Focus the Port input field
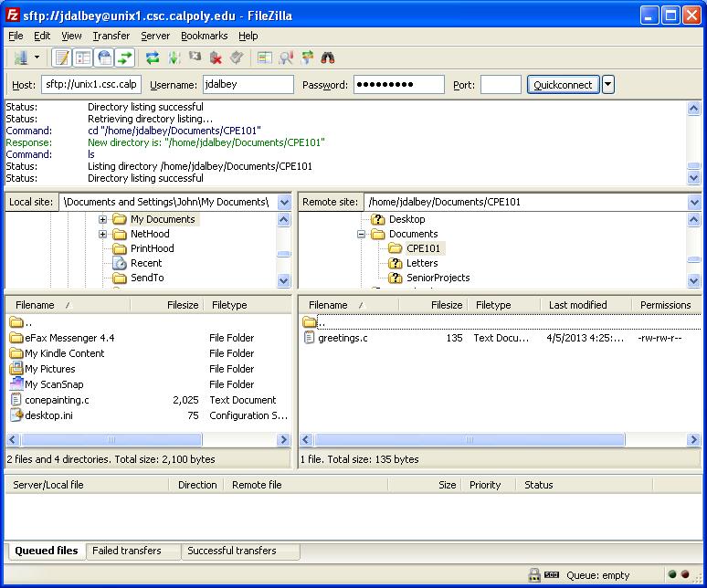The width and height of the screenshot is (707, 588). tap(501, 85)
